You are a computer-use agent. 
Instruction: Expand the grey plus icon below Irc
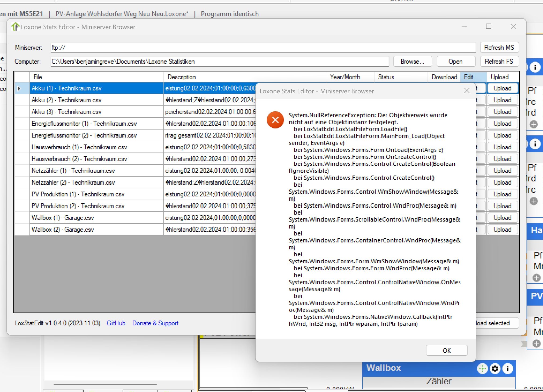(534, 201)
